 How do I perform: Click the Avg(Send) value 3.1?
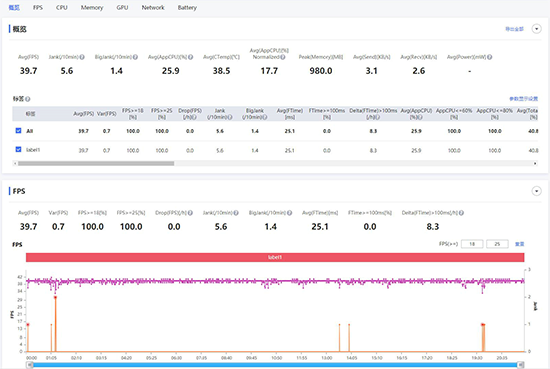pyautogui.click(x=371, y=71)
